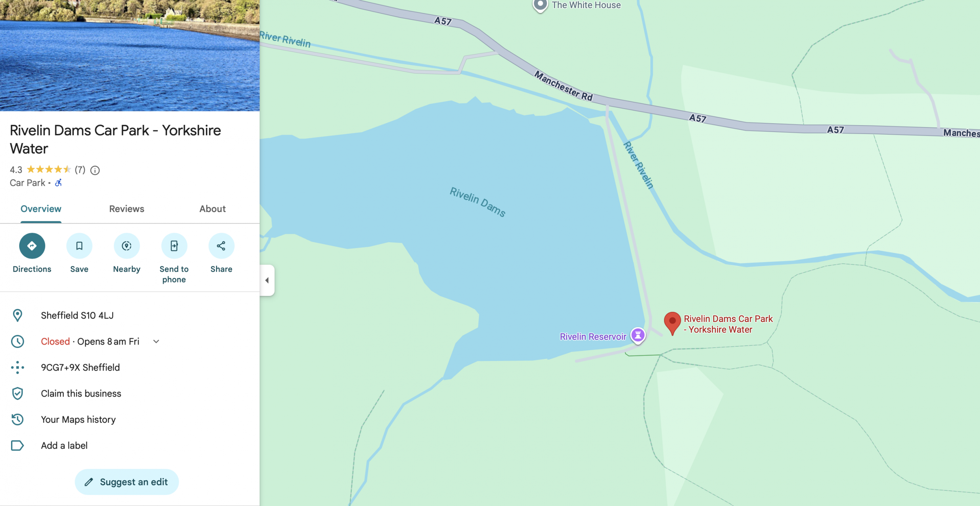Click the wheelchair accessibility icon

[x=59, y=183]
